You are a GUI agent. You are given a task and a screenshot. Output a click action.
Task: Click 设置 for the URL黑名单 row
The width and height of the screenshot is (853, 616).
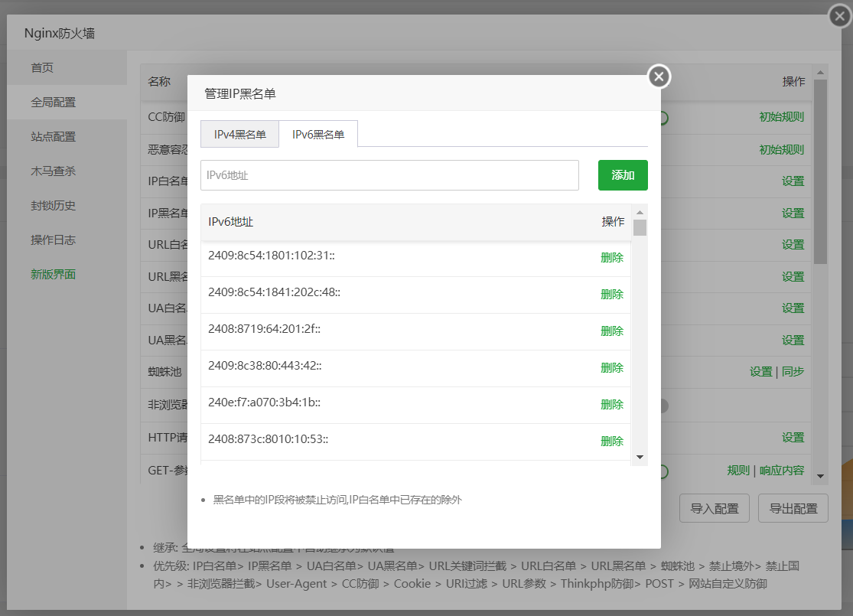pyautogui.click(x=793, y=277)
